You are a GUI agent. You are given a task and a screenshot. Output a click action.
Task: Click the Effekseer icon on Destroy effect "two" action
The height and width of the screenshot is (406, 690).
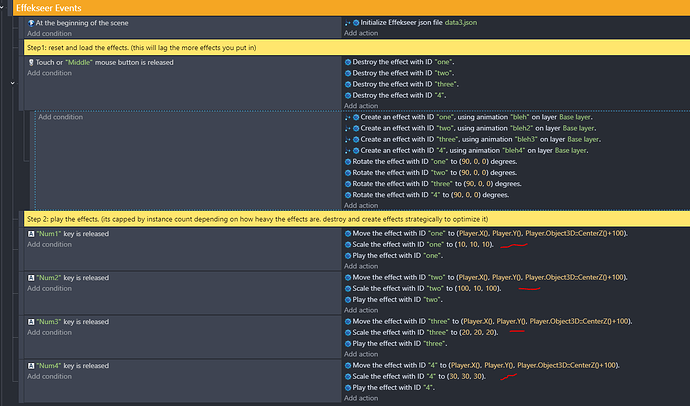click(348, 73)
